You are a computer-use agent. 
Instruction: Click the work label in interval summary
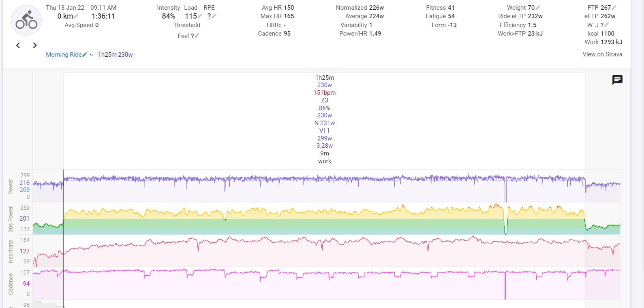[325, 161]
